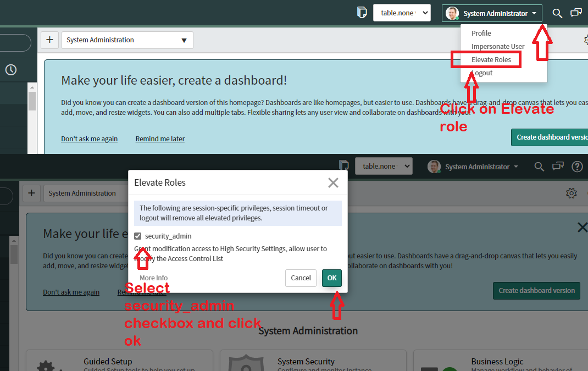Open the Connect chat sidebar icon
This screenshot has width=588, height=371.
[575, 13]
